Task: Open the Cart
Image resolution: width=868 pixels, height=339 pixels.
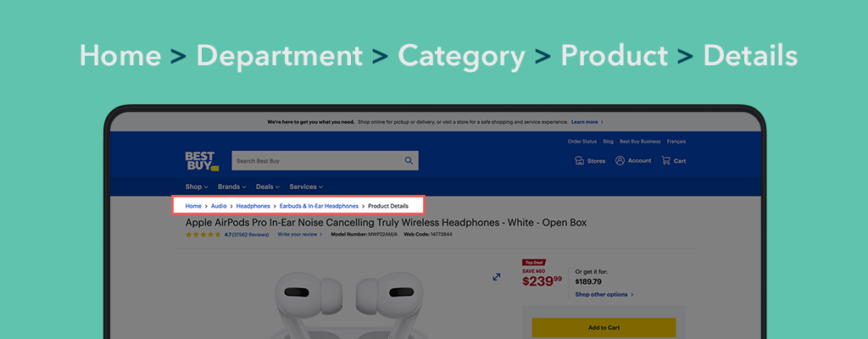Action: click(x=674, y=161)
